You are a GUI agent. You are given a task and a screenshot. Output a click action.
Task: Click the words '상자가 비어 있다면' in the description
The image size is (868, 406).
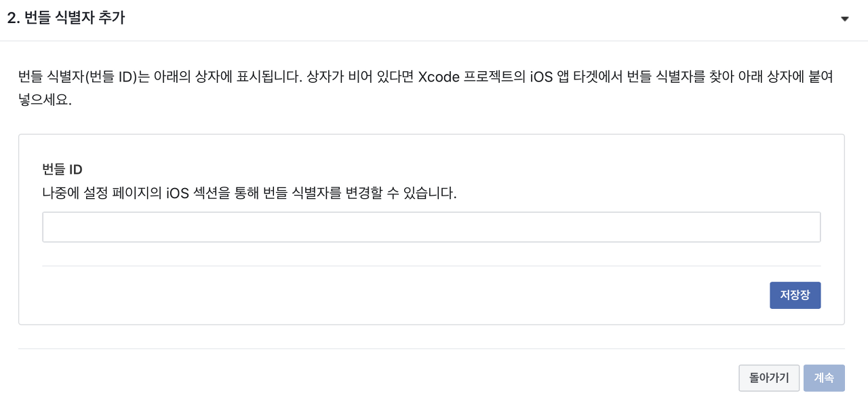pos(360,77)
